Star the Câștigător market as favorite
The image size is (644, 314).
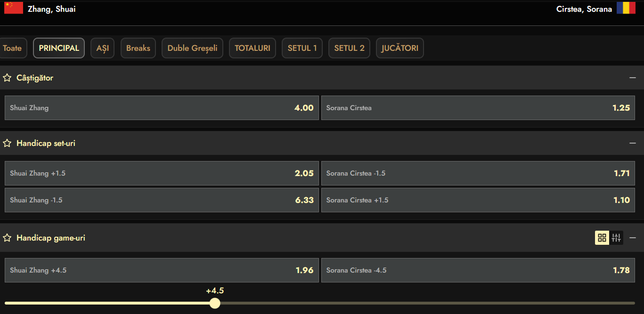click(7, 78)
